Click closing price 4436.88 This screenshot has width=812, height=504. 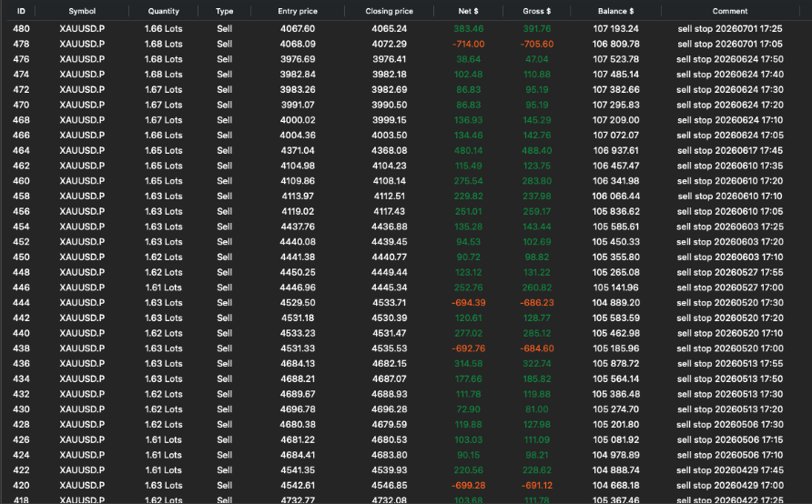389,227
